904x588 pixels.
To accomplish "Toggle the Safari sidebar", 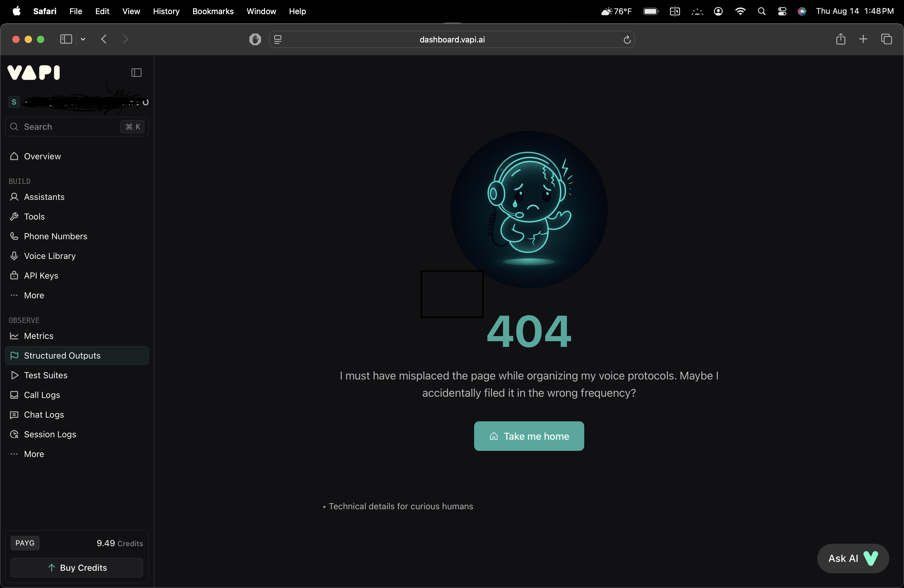I will click(x=65, y=39).
